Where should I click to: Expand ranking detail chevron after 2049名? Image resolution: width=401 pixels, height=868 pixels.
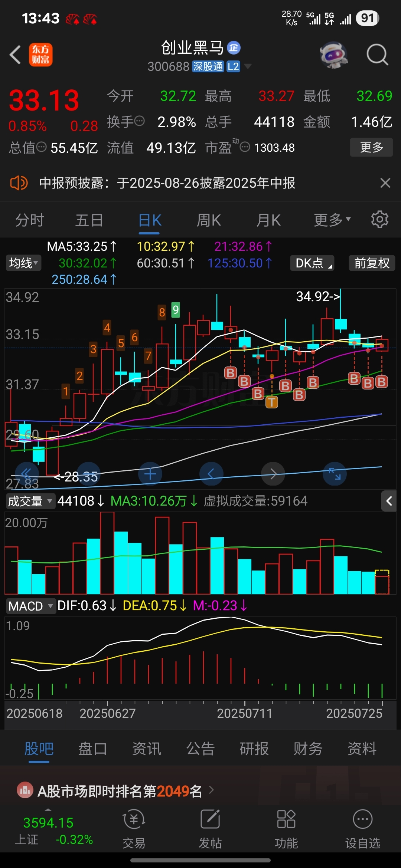(x=211, y=790)
